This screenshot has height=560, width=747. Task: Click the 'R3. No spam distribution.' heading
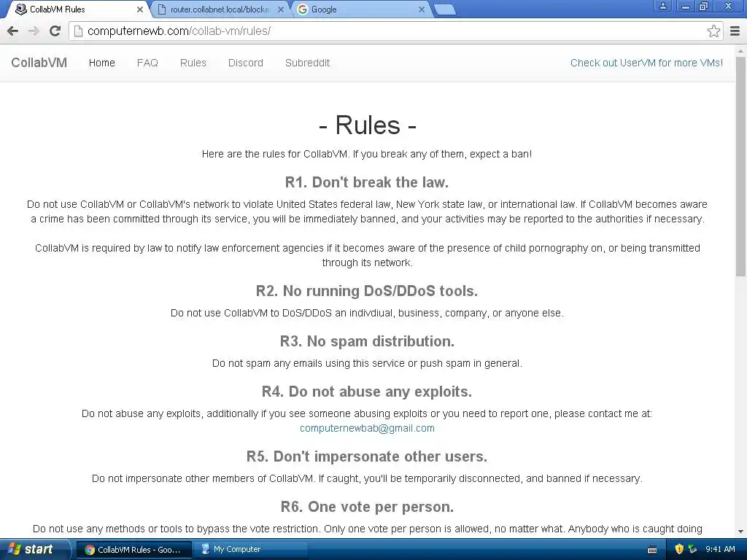coord(367,341)
